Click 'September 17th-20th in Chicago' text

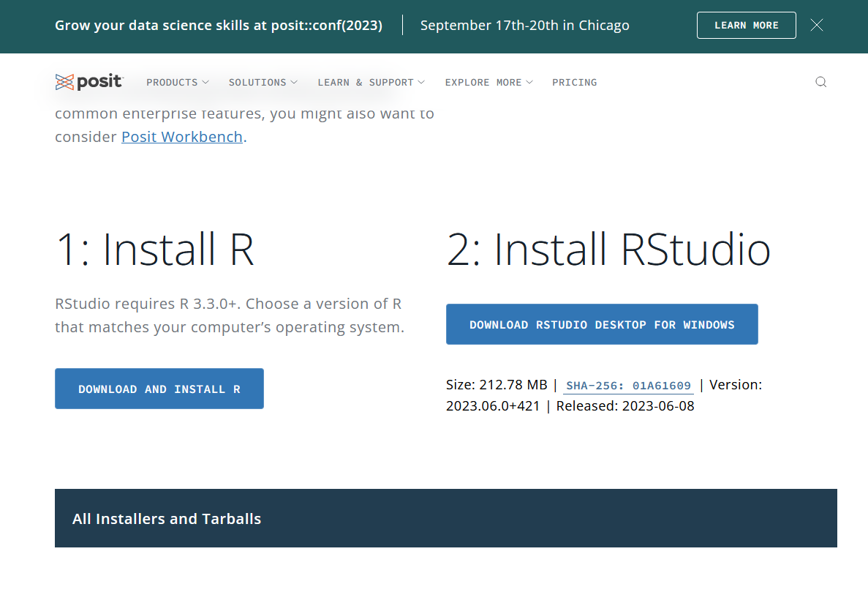[x=525, y=26]
